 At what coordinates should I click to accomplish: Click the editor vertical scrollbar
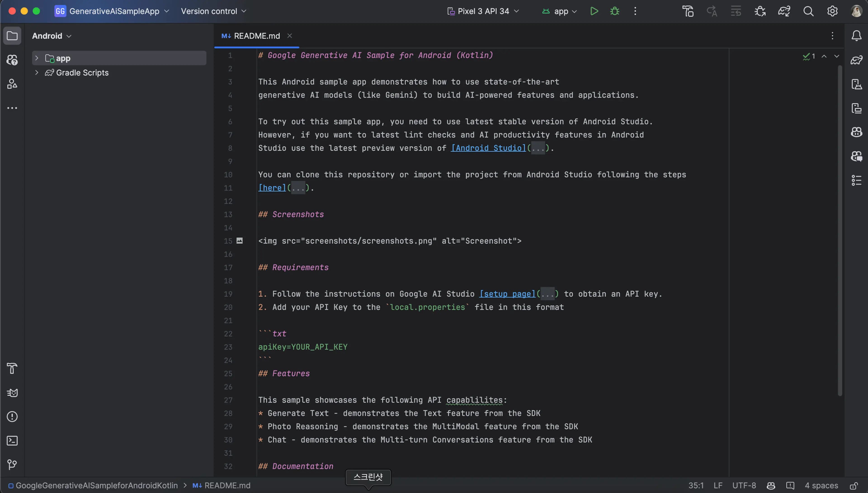(x=840, y=230)
